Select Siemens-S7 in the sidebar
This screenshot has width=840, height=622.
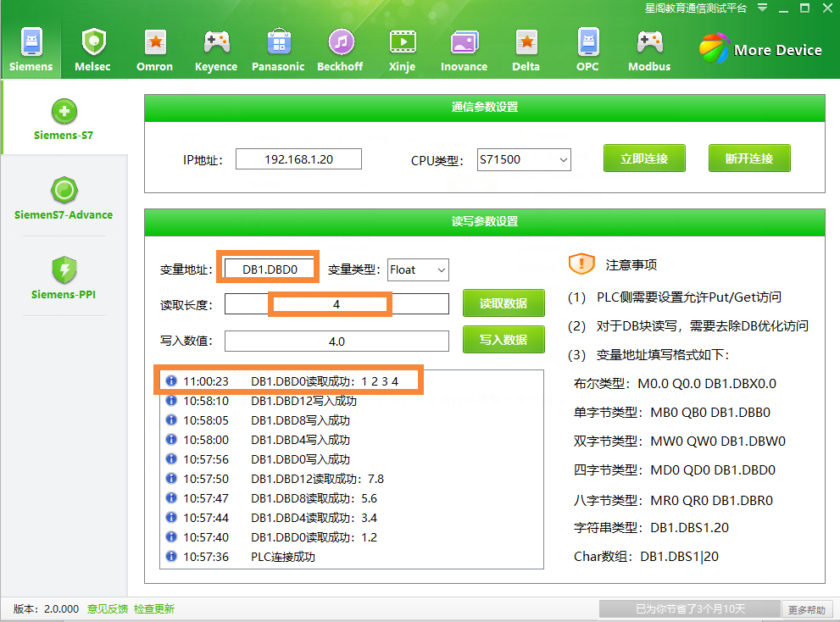[64, 119]
